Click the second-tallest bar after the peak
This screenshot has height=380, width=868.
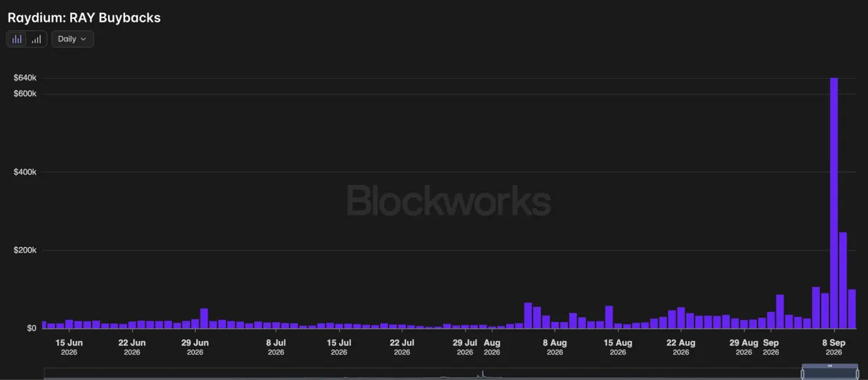843,280
